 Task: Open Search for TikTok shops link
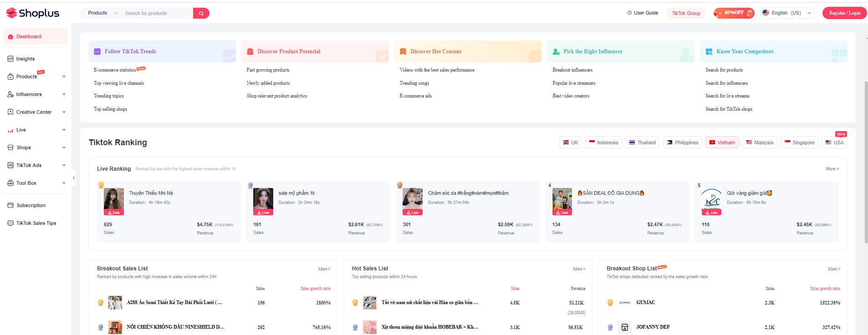tap(729, 109)
